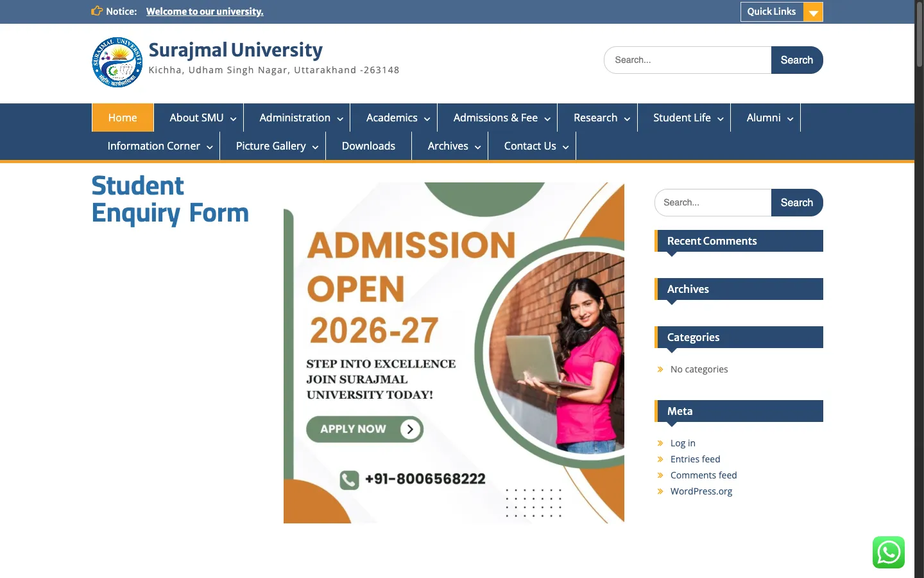Image resolution: width=924 pixels, height=578 pixels.
Task: Click the Student Enquiry Form heading
Action: coord(170,199)
